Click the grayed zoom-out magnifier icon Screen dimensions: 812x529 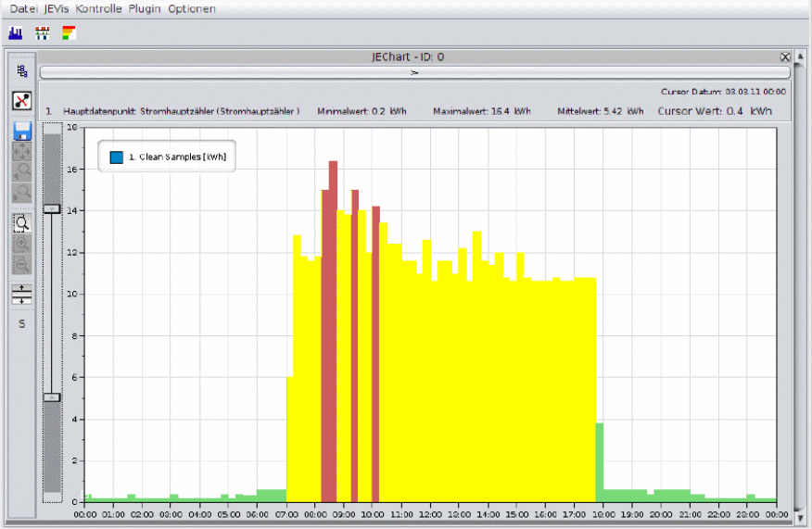click(x=22, y=265)
